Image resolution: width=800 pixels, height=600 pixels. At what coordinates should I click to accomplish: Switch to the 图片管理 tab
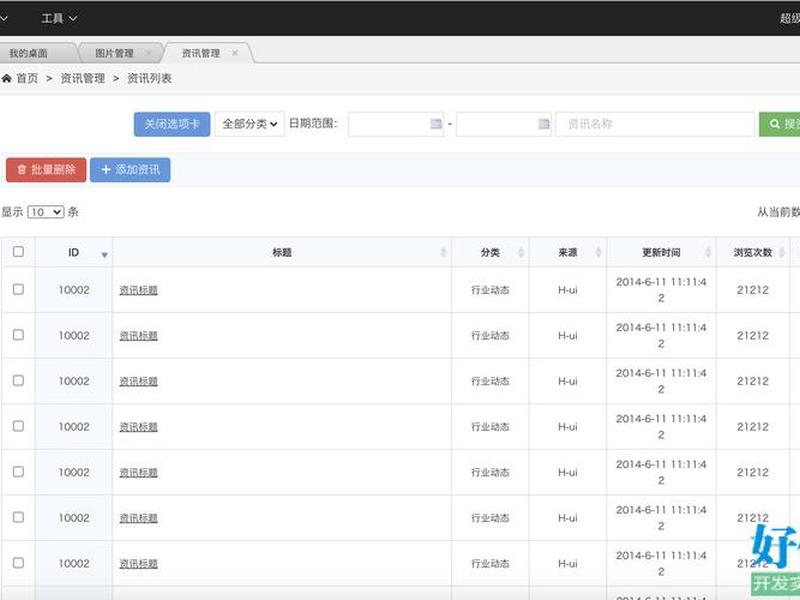[x=114, y=53]
